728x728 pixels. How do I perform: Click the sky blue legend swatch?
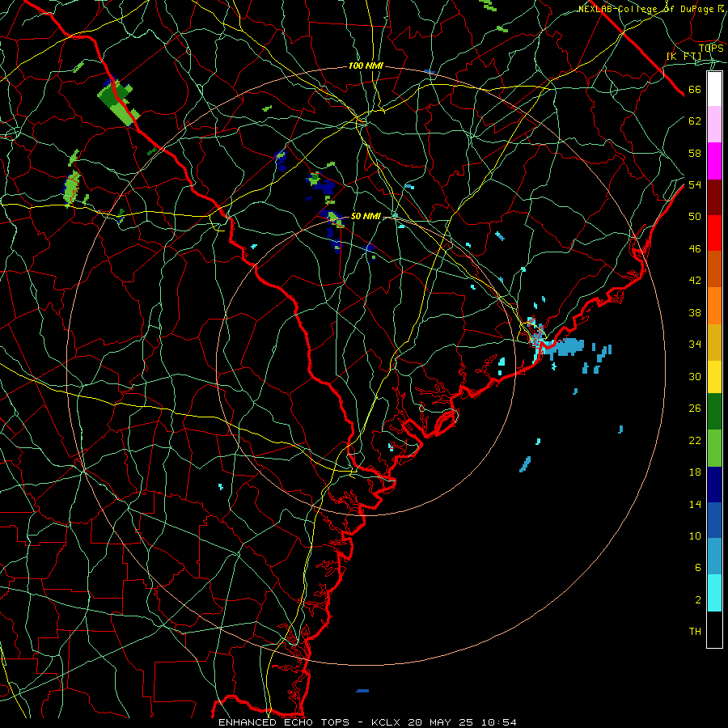(x=714, y=556)
